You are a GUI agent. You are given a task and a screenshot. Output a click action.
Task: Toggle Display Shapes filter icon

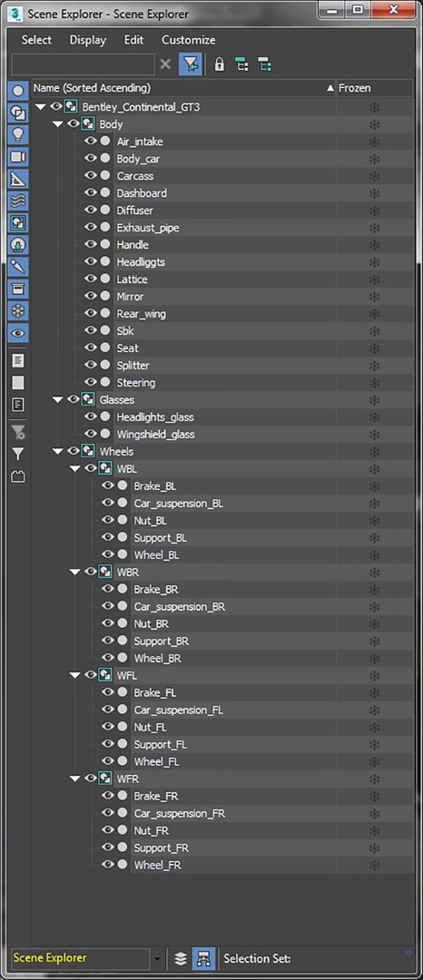point(18,113)
